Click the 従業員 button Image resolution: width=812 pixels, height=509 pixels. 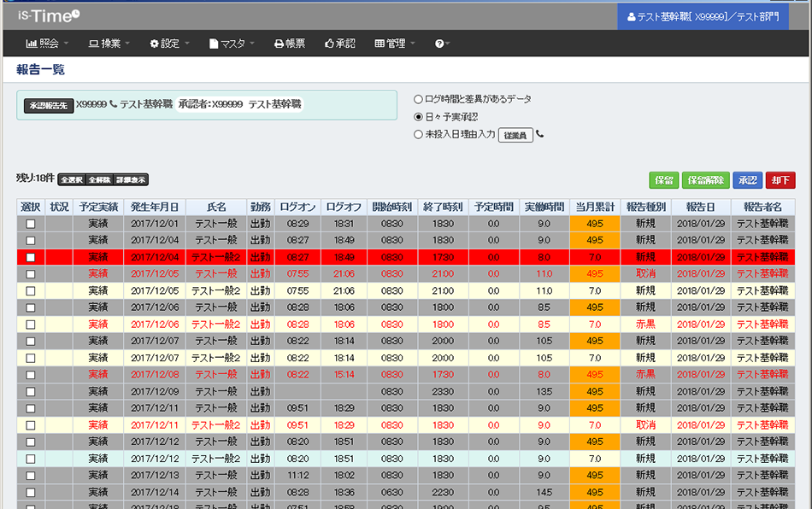515,136
